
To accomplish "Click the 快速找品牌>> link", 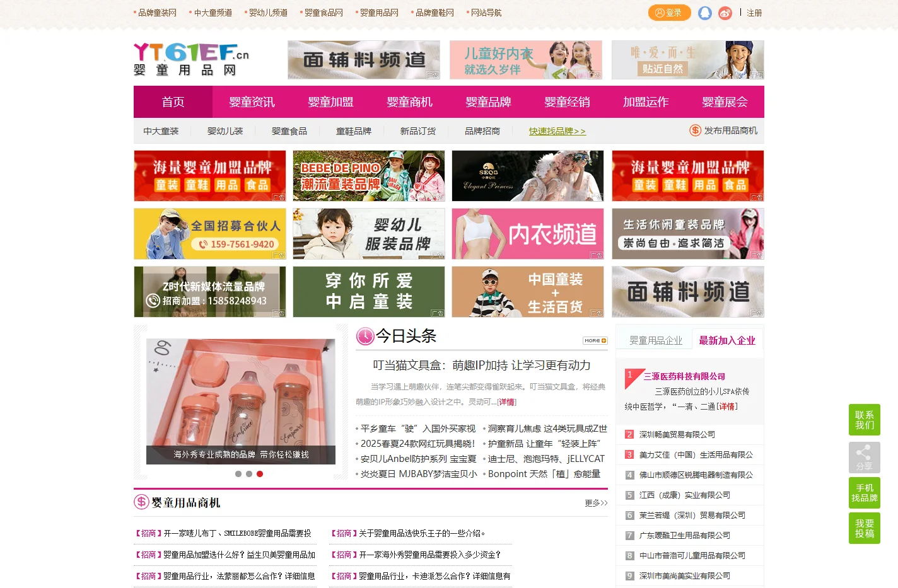I will [557, 131].
